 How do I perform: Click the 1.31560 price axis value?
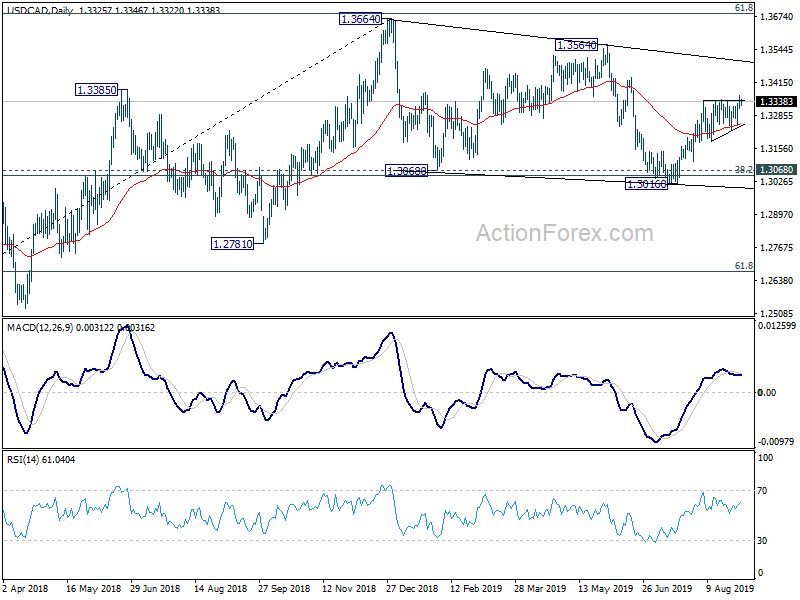(777, 149)
